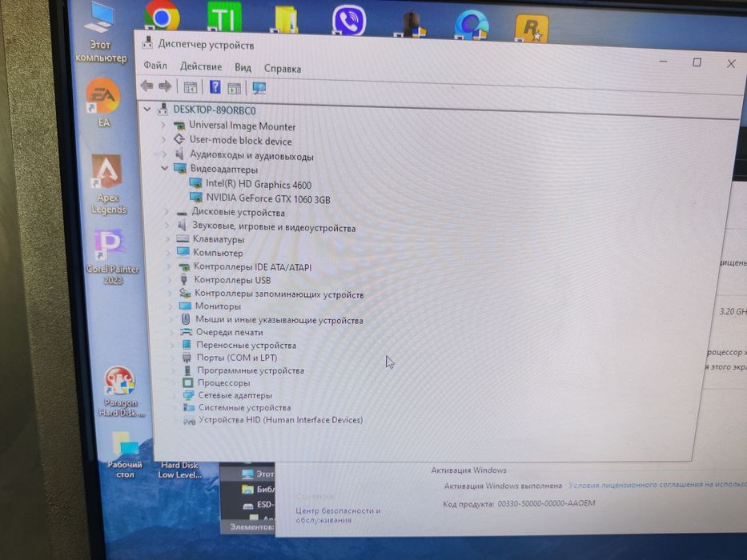Open the Rockstar Games launcher icon
The image size is (747, 560).
(532, 28)
